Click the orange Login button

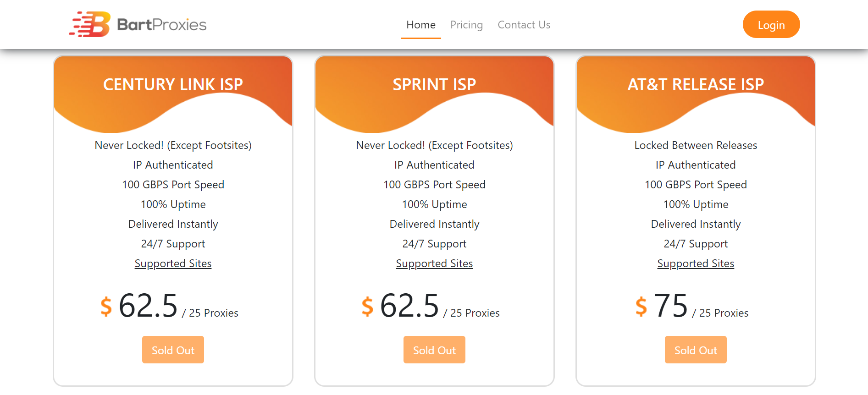771,25
